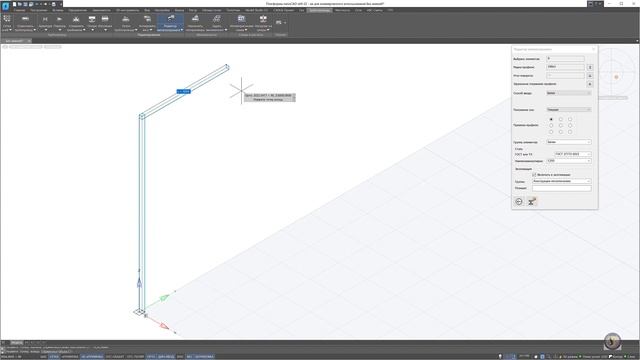
Task: Open the steel name dropdown showing С255
Action: click(x=569, y=161)
